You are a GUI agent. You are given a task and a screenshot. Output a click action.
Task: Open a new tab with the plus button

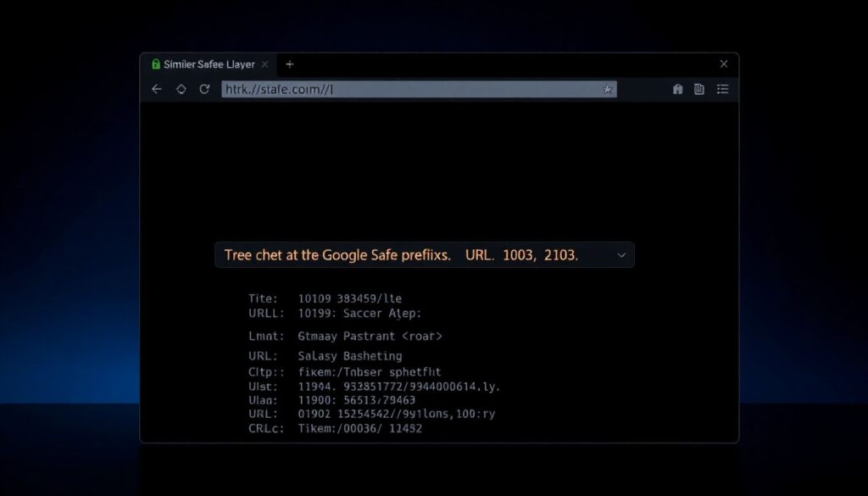coord(289,64)
